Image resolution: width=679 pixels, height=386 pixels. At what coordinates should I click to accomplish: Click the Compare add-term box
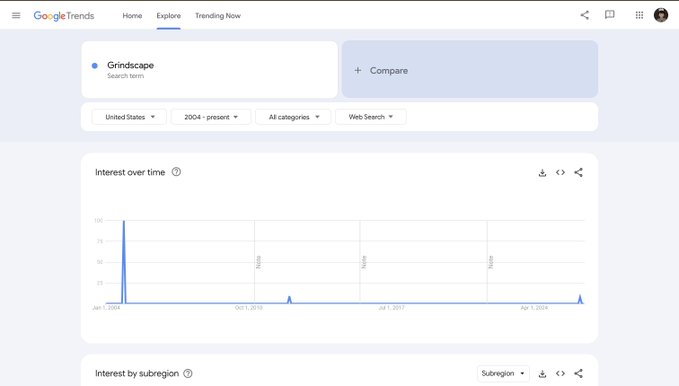point(470,69)
